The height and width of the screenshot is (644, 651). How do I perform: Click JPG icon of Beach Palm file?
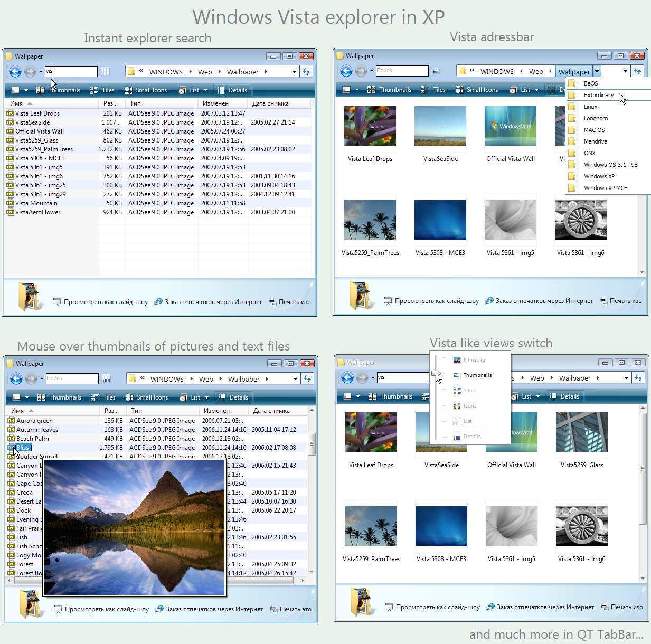pos(11,439)
